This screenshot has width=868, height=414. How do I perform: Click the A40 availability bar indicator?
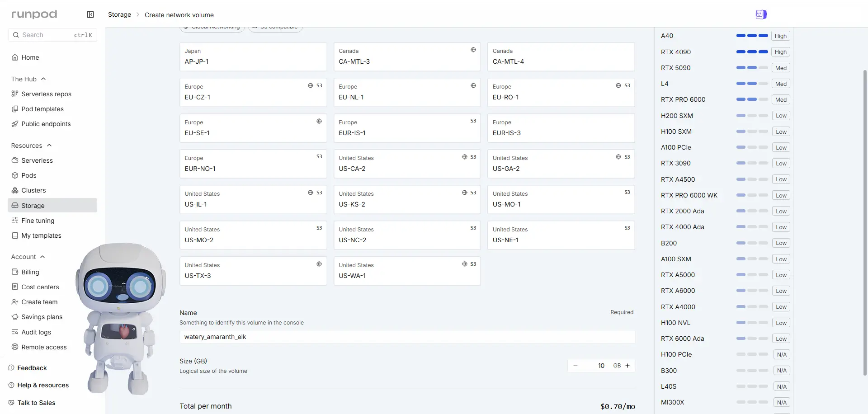coord(752,36)
